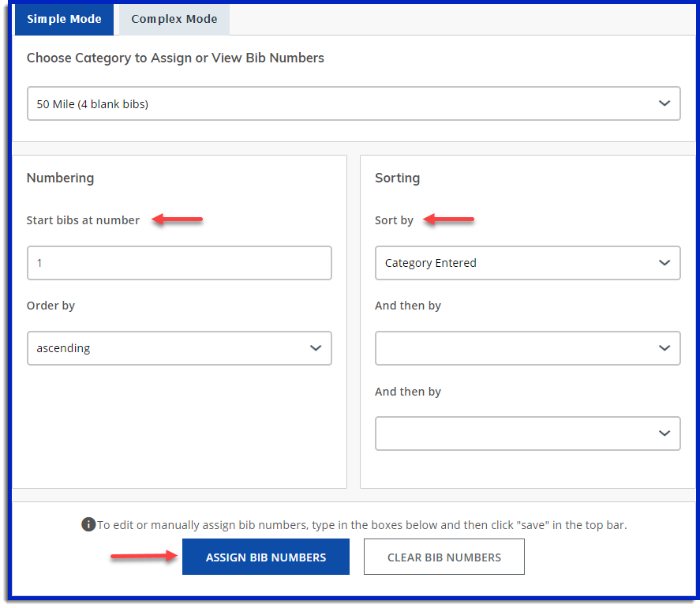Open the '50 Mile (4 blank bibs)' category dropdown
Screen dimensions: 700x608
pos(353,103)
